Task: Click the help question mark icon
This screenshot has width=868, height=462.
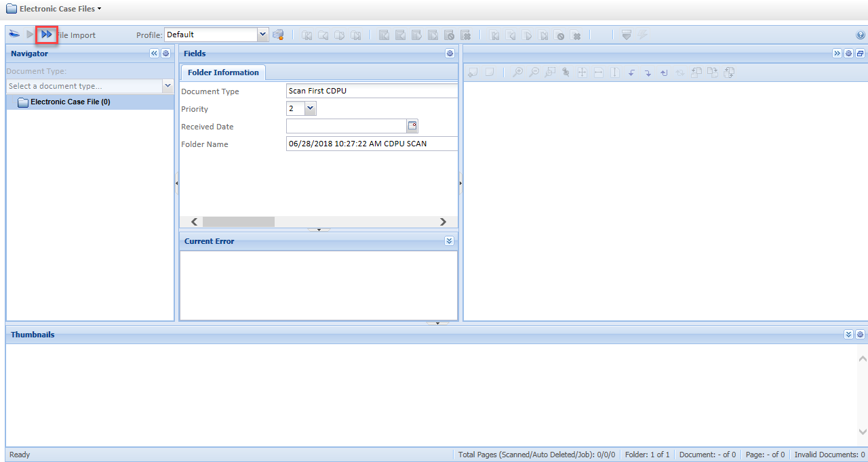Action: pos(861,35)
